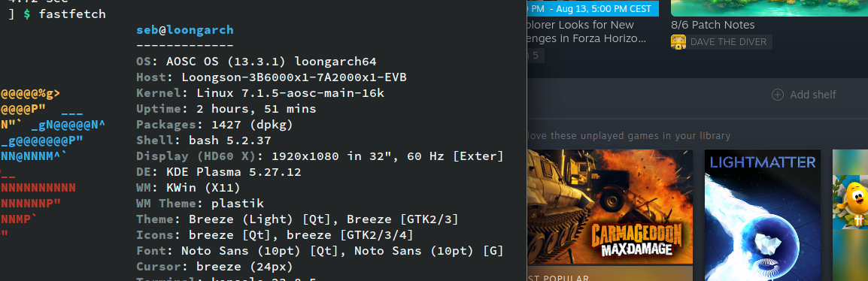Open the Lightmatter game cover

pyautogui.click(x=762, y=215)
